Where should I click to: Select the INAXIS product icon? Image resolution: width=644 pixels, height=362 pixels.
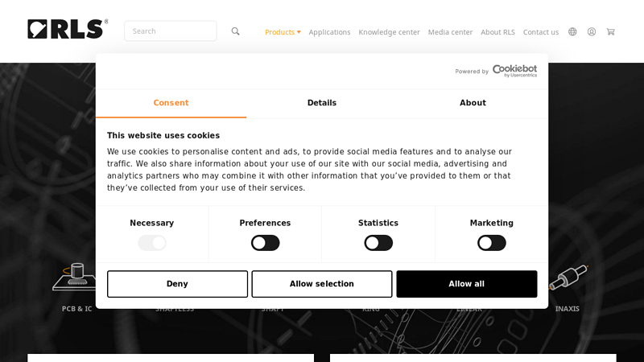pos(568,277)
